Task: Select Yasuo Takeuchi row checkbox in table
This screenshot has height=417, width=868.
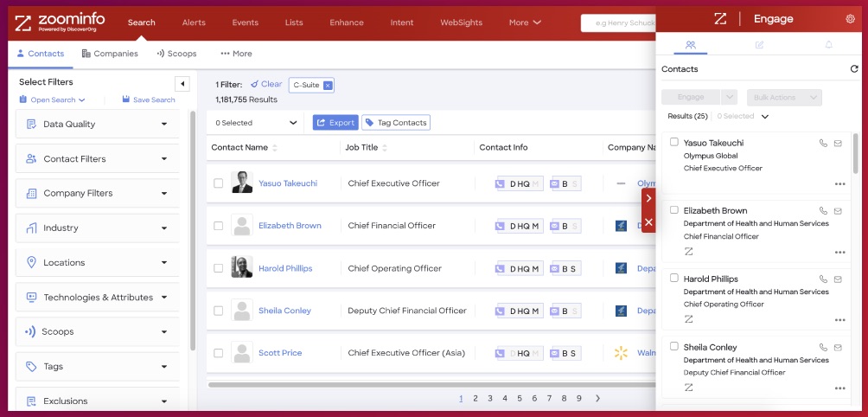Action: 218,183
